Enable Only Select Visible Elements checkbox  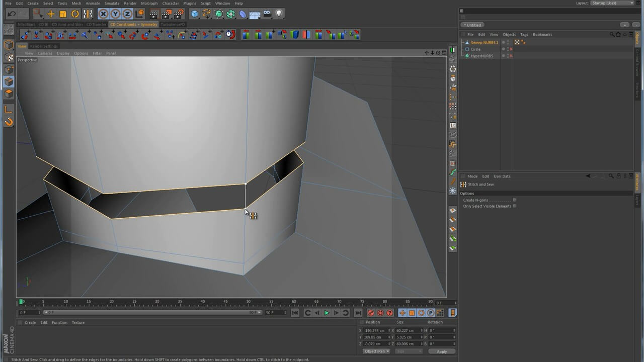(514, 206)
